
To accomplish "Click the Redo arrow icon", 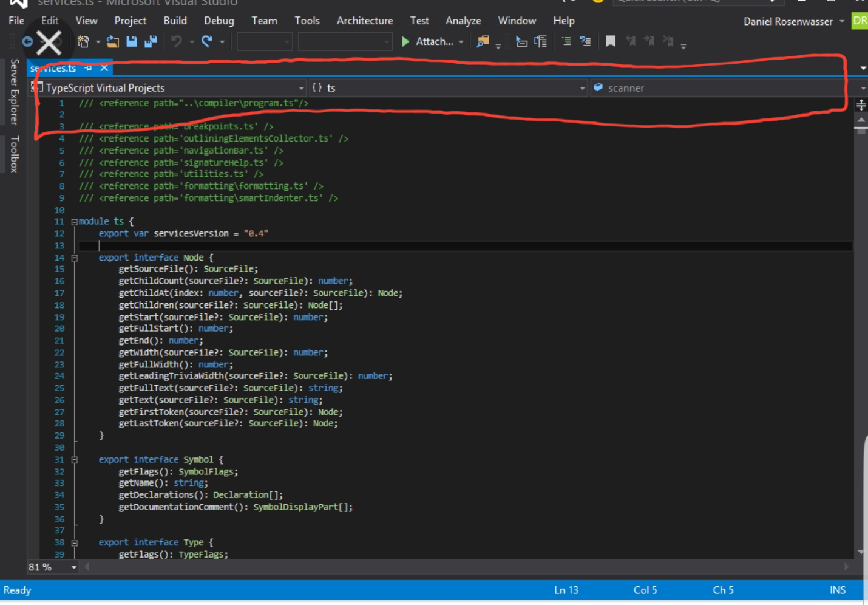I will point(207,41).
